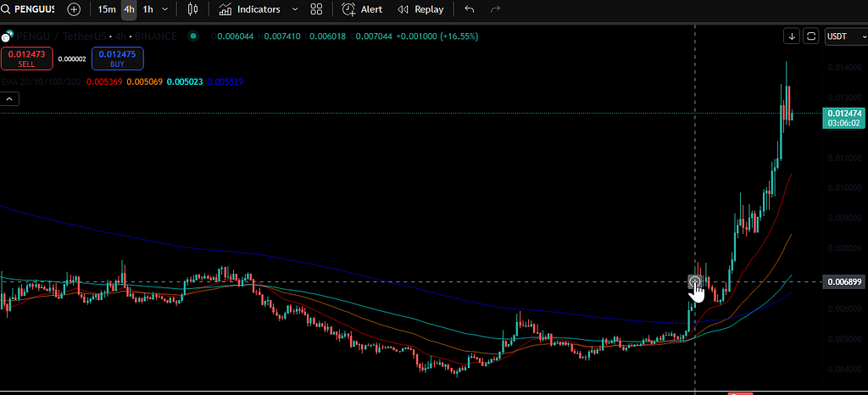Open the Indicators dialog
The image size is (868, 395).
[249, 9]
